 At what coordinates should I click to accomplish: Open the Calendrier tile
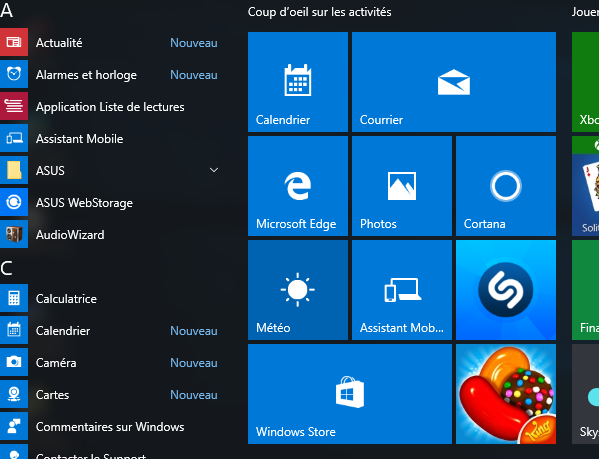click(x=298, y=82)
